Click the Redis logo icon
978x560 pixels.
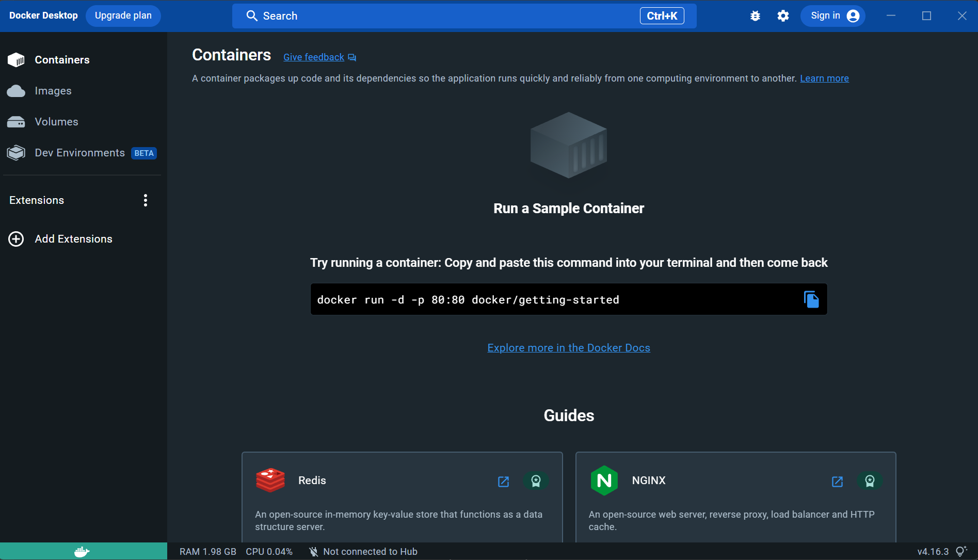(x=270, y=481)
